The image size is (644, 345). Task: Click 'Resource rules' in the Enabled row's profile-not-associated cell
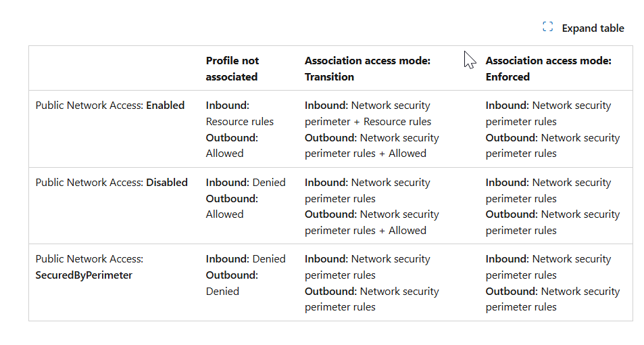[x=240, y=122]
